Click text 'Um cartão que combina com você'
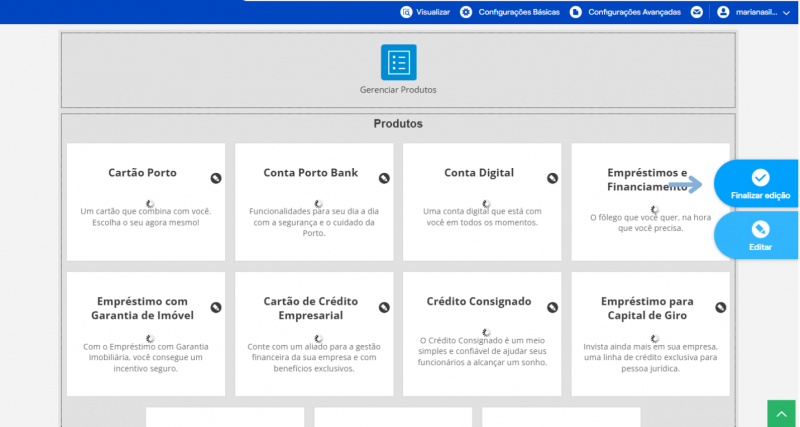Viewport: 800px width, 427px height. point(145,211)
